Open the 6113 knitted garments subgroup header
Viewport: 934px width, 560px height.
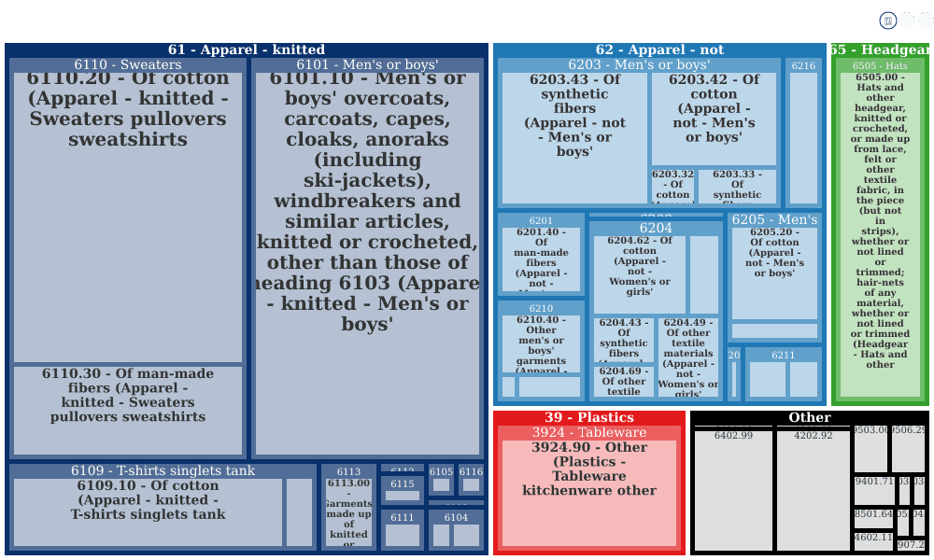click(x=348, y=471)
